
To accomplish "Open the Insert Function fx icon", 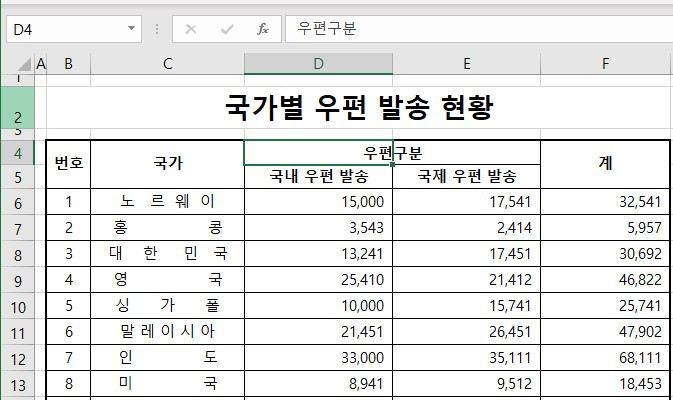I will tap(263, 29).
